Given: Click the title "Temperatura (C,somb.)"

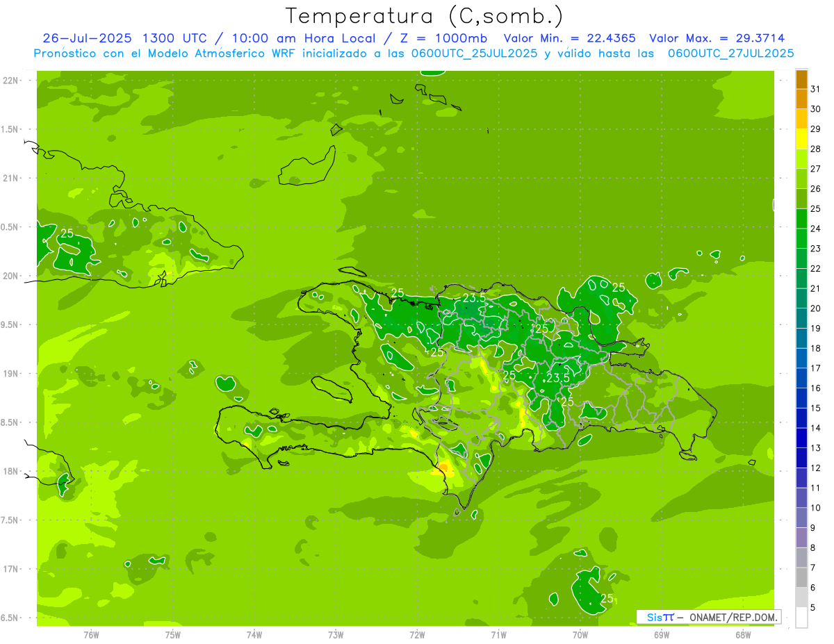Looking at the screenshot, I should point(424,16).
